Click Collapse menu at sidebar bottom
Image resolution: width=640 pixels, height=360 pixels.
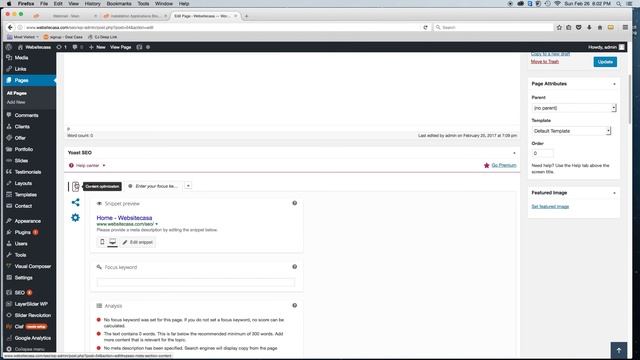(x=29, y=349)
